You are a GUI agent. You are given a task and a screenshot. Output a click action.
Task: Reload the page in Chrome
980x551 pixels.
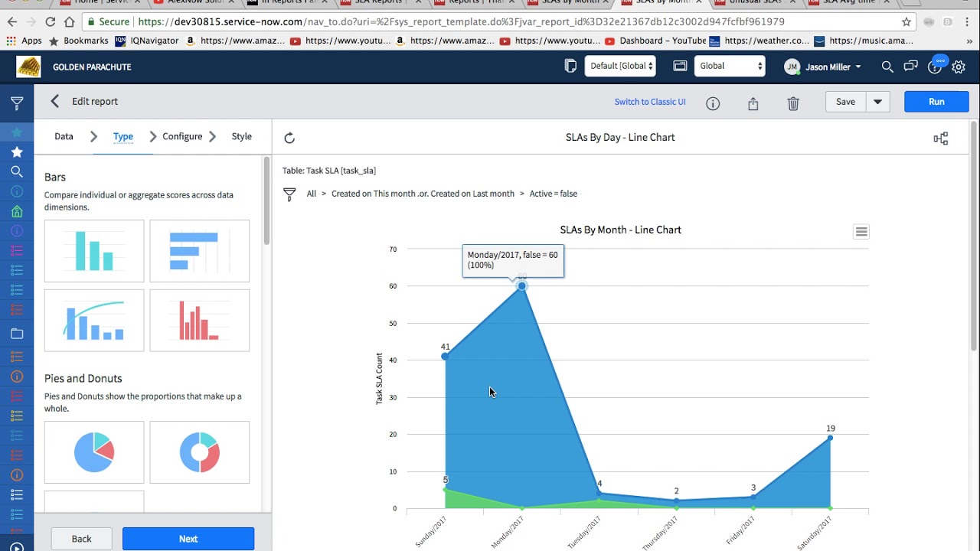pyautogui.click(x=51, y=22)
